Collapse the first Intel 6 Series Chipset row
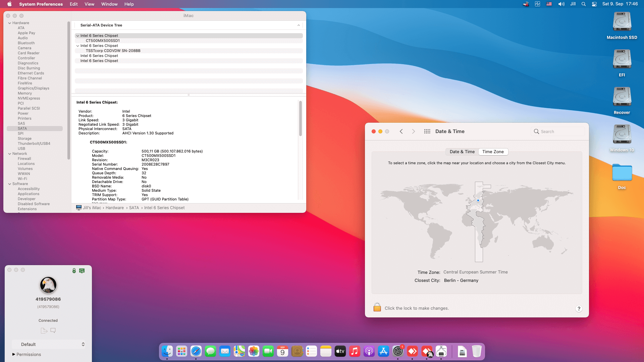The width and height of the screenshot is (644, 362). pos(78,36)
